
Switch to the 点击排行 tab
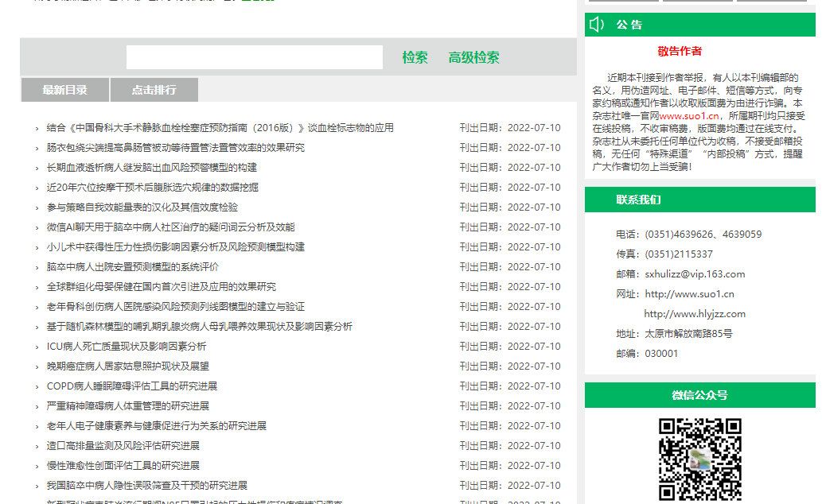154,90
